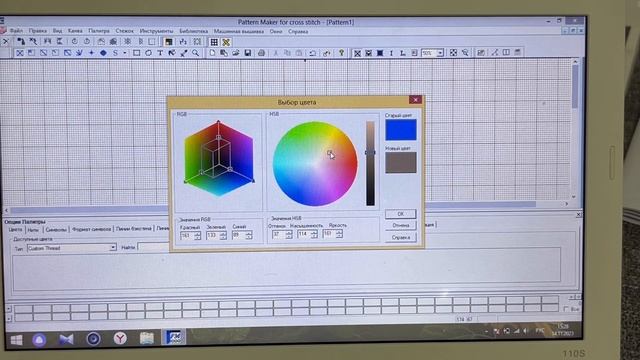Click the Undo arrow icon
This screenshot has width=640, height=360.
312,53
